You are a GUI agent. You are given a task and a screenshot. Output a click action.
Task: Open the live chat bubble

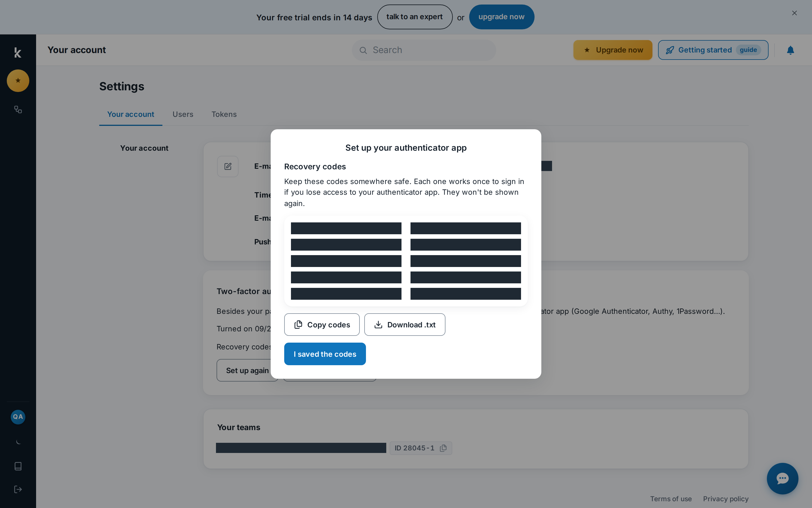point(782,478)
